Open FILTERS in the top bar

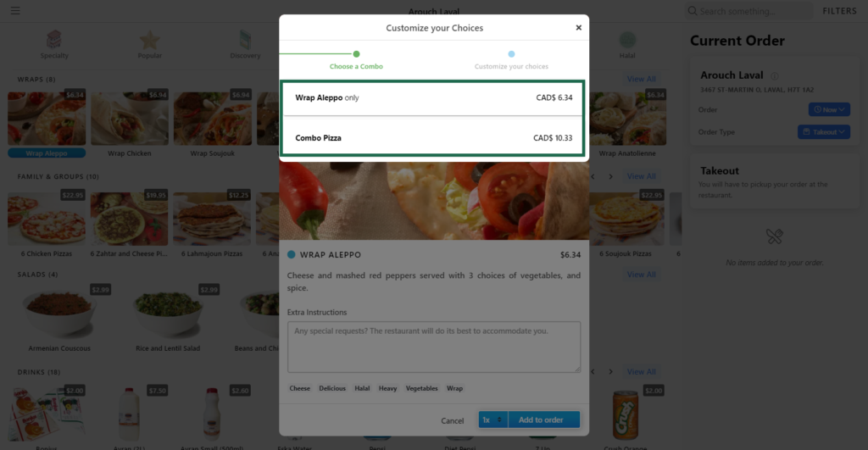[x=839, y=11]
